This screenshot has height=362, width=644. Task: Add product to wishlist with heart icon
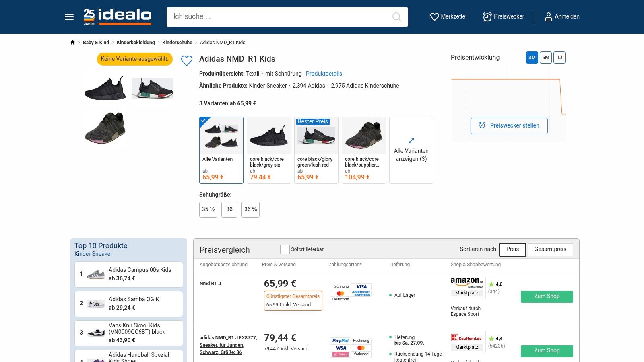tap(187, 61)
